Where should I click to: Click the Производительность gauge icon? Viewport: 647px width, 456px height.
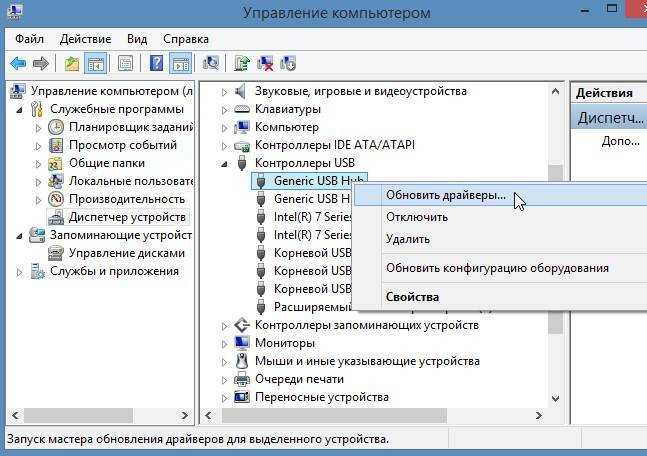[56, 199]
